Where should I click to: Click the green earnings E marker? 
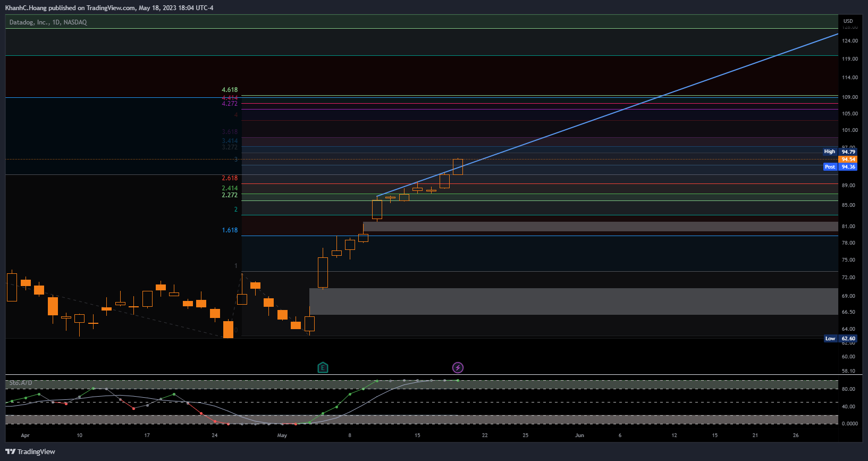323,367
